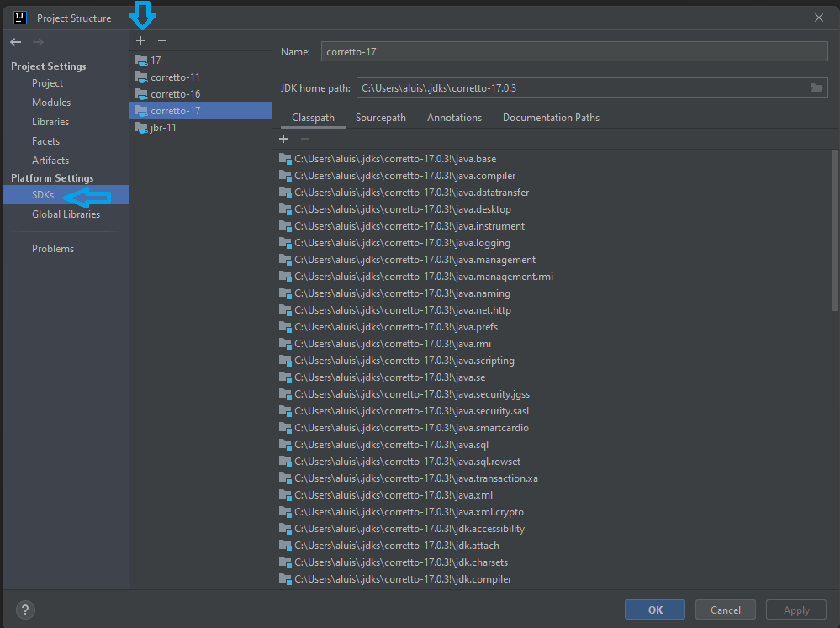Open Modules settings
This screenshot has width=840, height=628.
click(51, 103)
